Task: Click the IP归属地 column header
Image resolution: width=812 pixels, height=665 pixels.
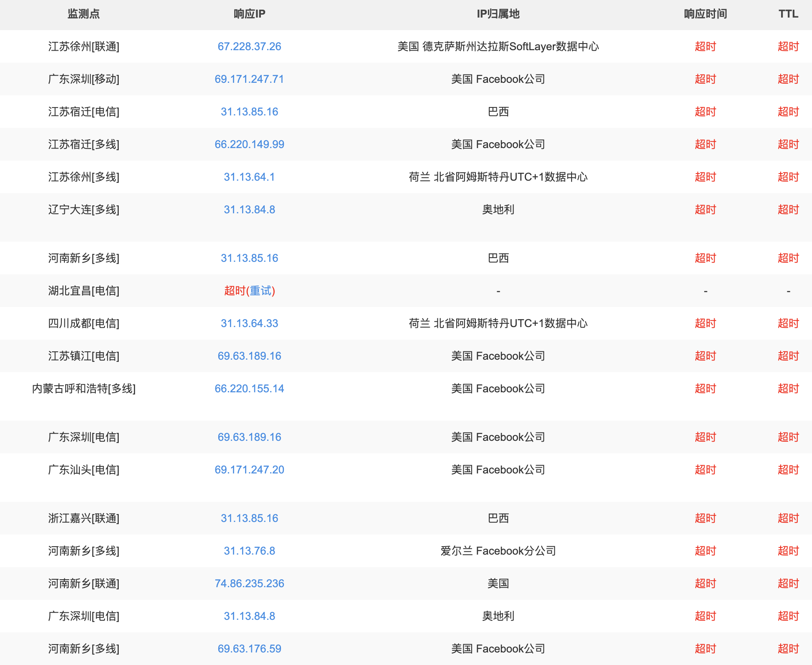Action: (x=498, y=14)
